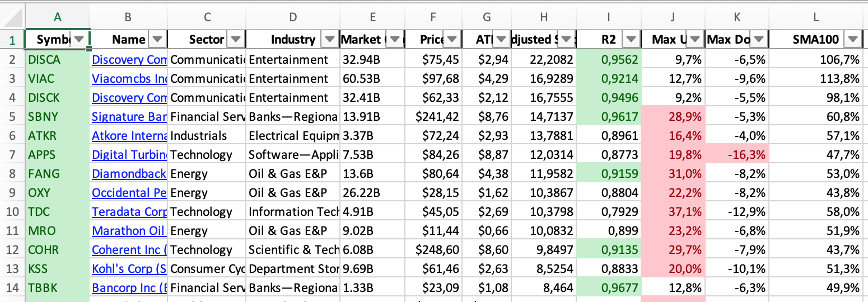Click the red Max Down cell -16,3%
Screen dimensions: 868x302
(x=737, y=155)
